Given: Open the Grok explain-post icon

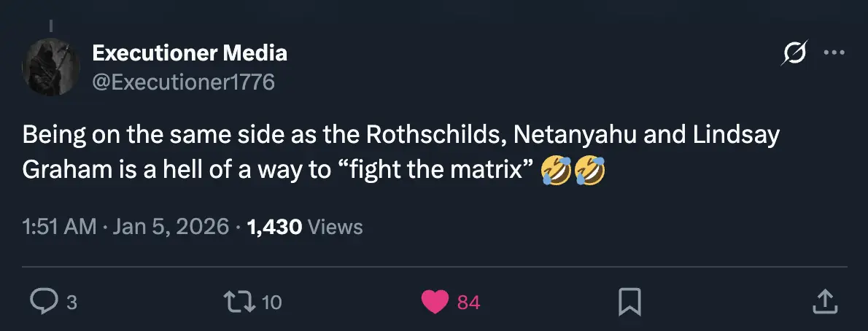Looking at the screenshot, I should pyautogui.click(x=795, y=53).
